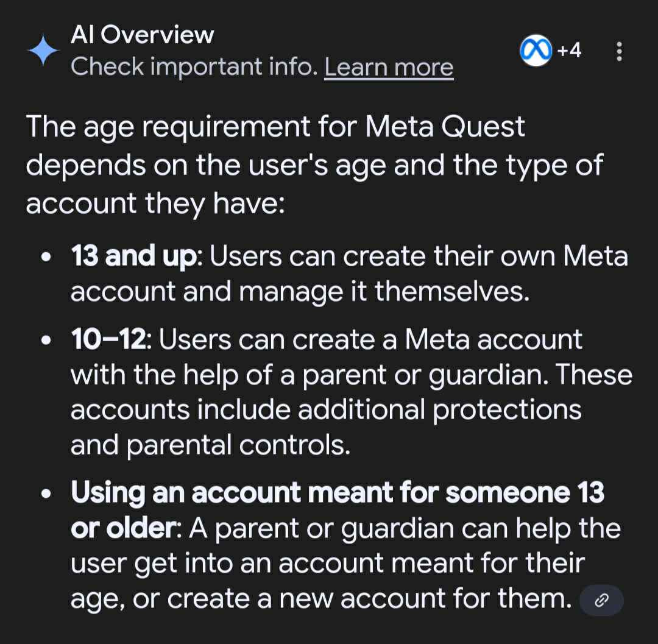Click 'account and manage it themselves.' text
Screen dimensions: 658x644
300,291
